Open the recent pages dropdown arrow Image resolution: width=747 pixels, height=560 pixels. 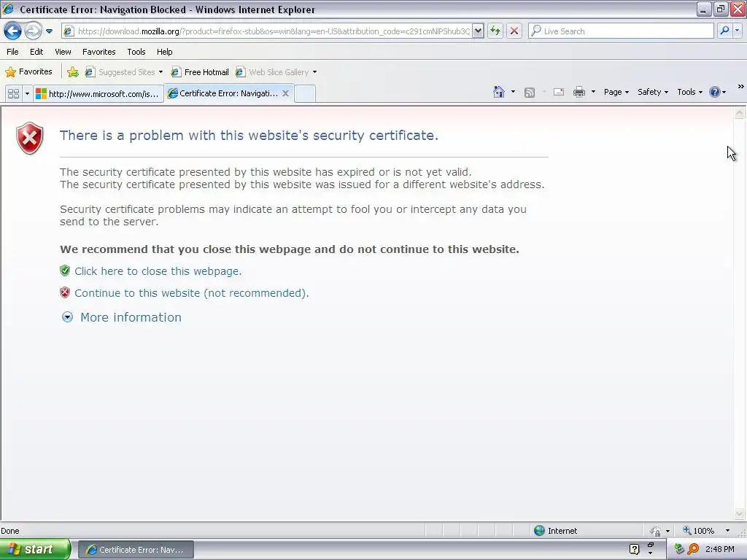tap(49, 31)
